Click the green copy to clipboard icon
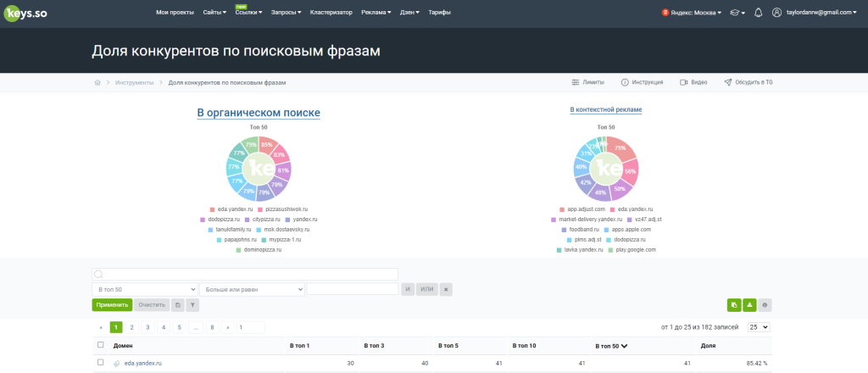The image size is (868, 373). (x=734, y=305)
